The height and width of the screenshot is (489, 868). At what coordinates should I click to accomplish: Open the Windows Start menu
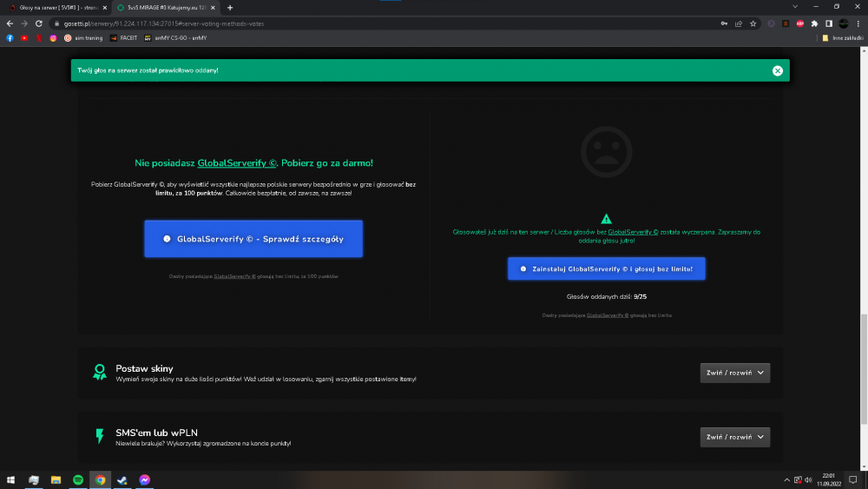10,479
